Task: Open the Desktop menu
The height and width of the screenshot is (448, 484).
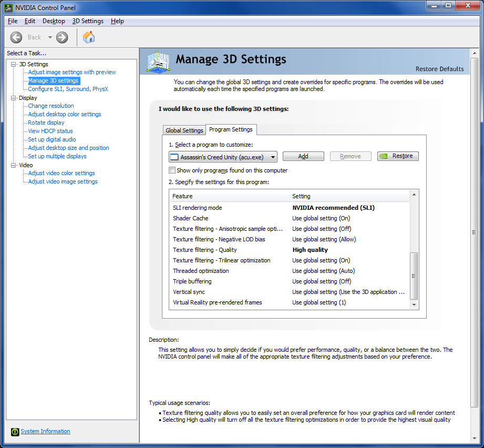Action: (x=54, y=21)
